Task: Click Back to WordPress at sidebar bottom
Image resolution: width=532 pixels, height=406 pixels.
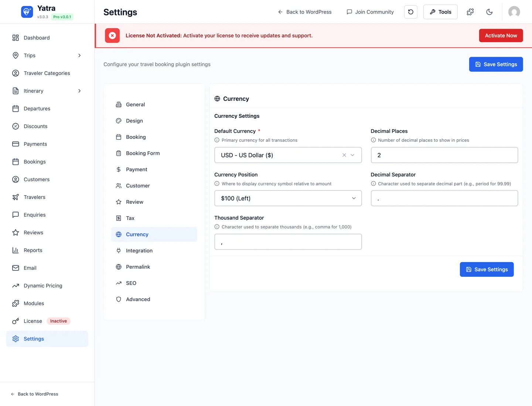Action: (x=34, y=394)
